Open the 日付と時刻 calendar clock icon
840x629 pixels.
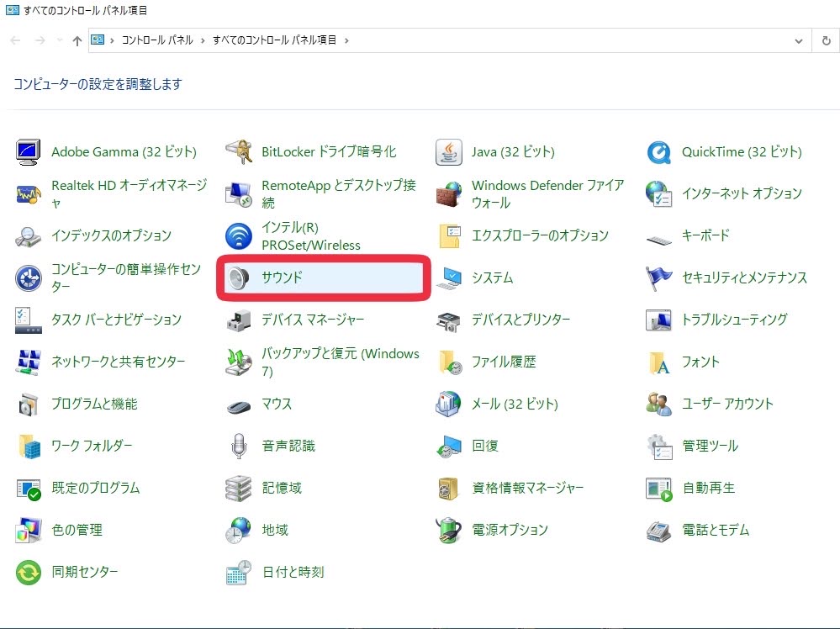[x=240, y=572]
